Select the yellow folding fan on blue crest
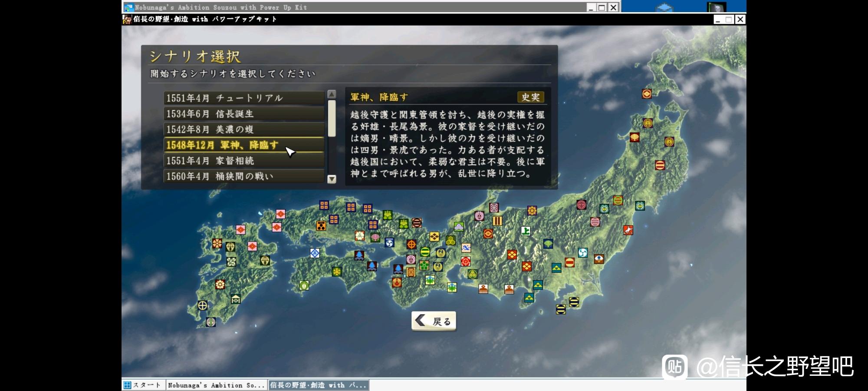868x391 pixels. [548, 244]
